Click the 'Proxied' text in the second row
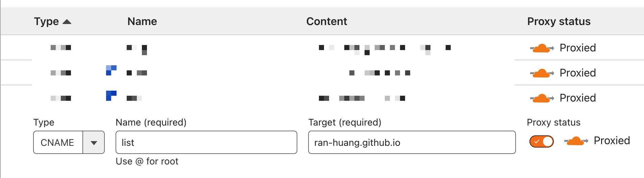Viewport: 644px width, 178px height. [x=577, y=73]
